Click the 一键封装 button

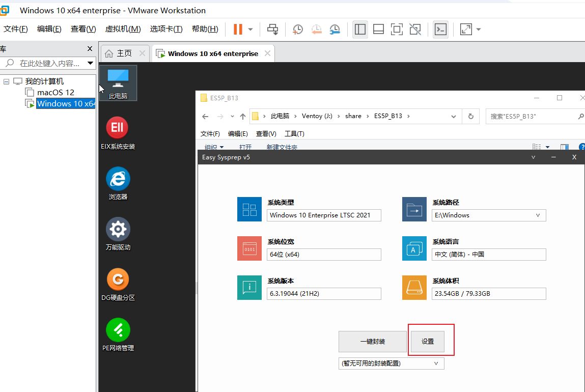coord(372,342)
